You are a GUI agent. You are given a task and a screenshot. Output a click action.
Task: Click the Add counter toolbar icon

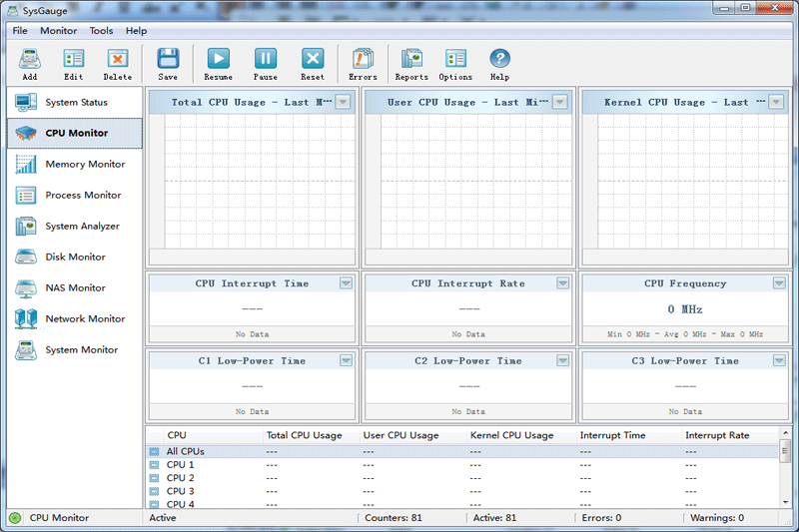[29, 64]
